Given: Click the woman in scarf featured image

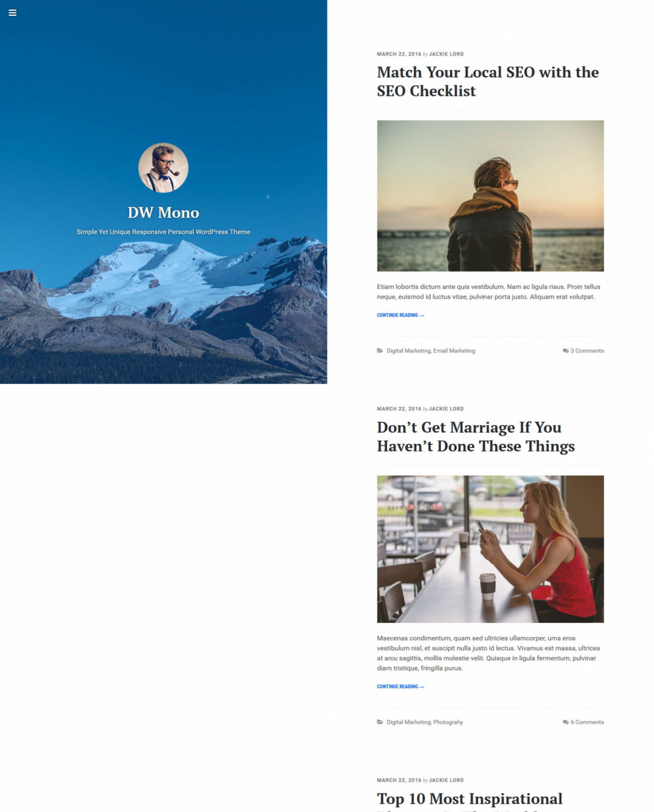Looking at the screenshot, I should (x=491, y=196).
